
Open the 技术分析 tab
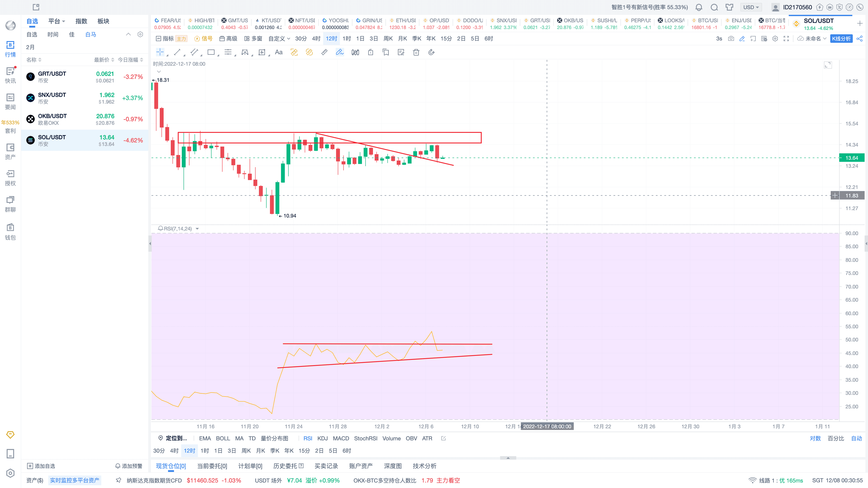click(x=425, y=466)
